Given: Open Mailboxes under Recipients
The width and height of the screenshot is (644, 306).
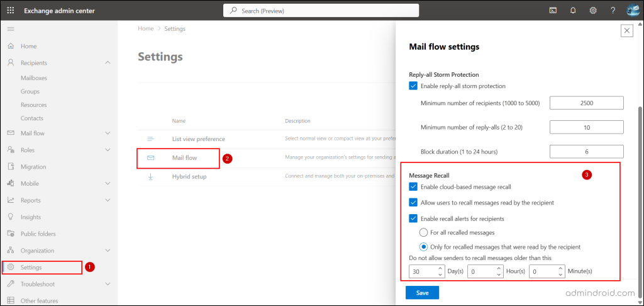Looking at the screenshot, I should click(34, 77).
